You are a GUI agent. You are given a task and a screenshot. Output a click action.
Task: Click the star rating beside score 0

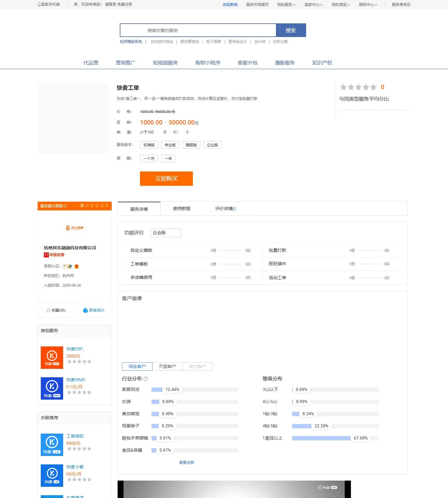pos(358,87)
